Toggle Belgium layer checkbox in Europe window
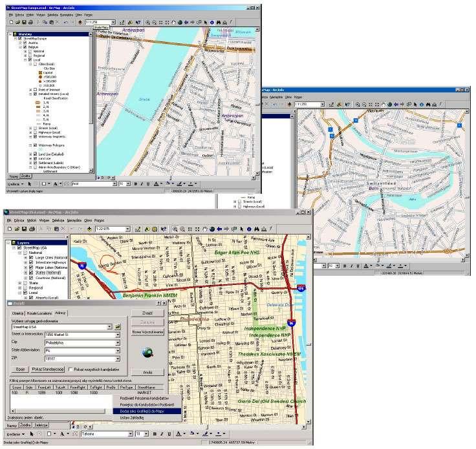The width and height of the screenshot is (476, 449). tap(25, 47)
